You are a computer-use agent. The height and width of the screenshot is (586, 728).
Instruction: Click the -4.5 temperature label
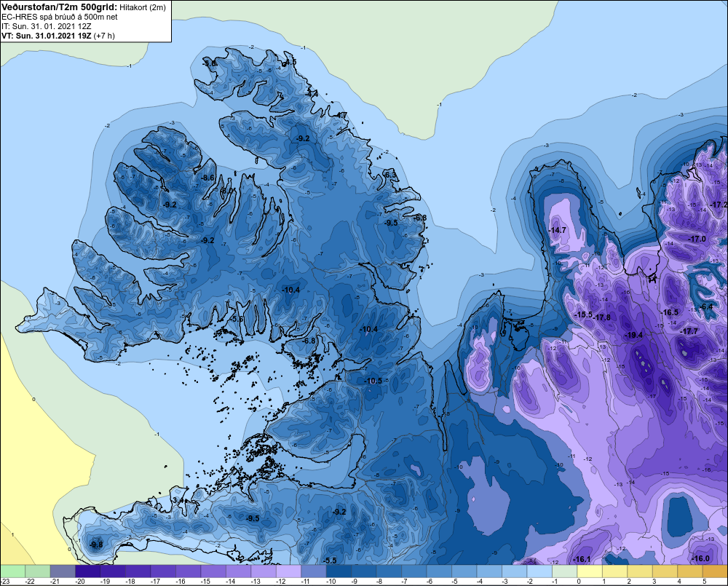pyautogui.click(x=290, y=62)
